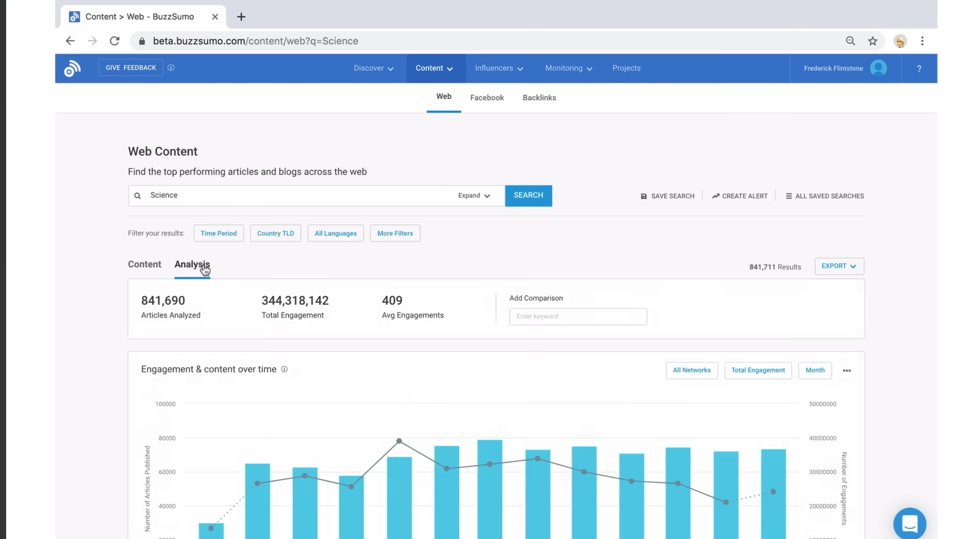Switch to the Backlinks tab
This screenshot has width=980, height=539.
pyautogui.click(x=539, y=98)
